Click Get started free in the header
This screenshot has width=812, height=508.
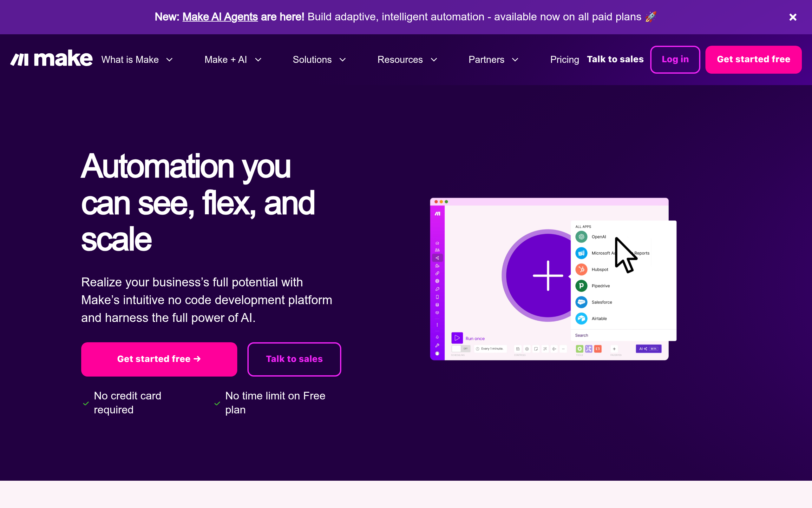tap(753, 59)
